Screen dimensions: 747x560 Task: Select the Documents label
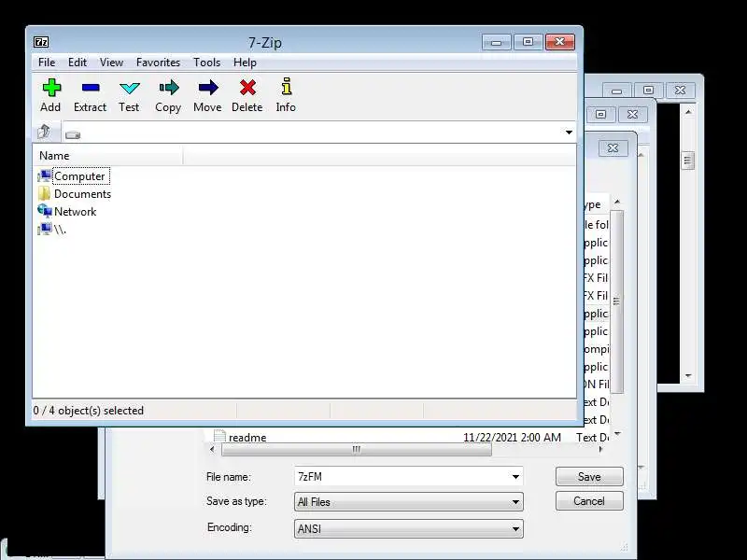tap(82, 194)
